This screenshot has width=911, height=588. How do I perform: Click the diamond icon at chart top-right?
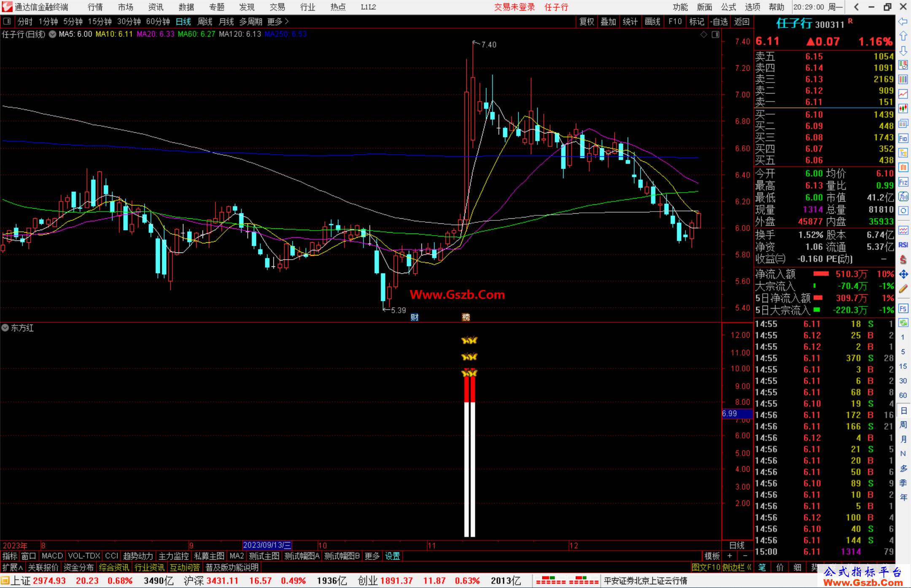click(x=703, y=35)
